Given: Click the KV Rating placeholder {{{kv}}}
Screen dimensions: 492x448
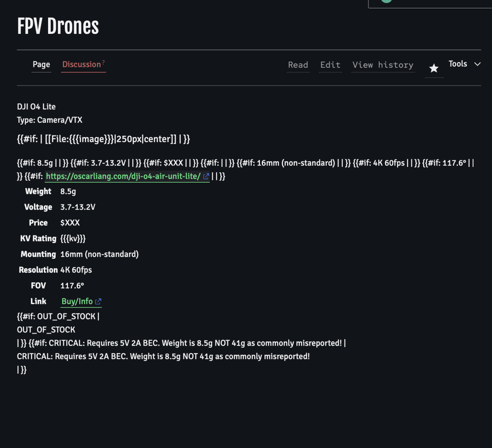Looking at the screenshot, I should tap(73, 238).
